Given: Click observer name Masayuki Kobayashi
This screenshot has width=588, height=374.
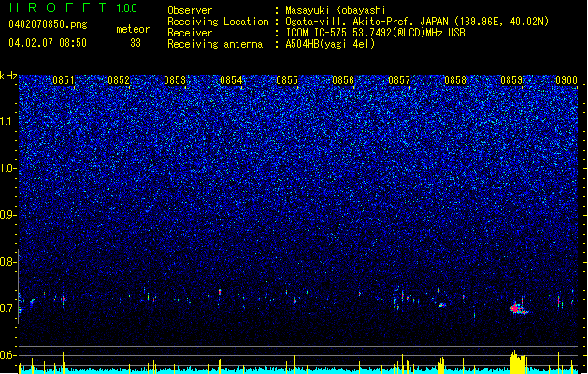Looking at the screenshot, I should click(336, 10).
